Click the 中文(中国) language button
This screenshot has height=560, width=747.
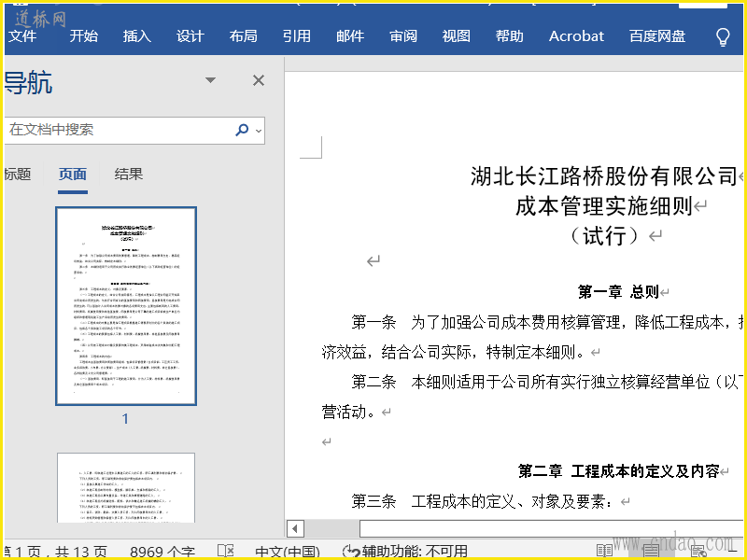coord(287,552)
